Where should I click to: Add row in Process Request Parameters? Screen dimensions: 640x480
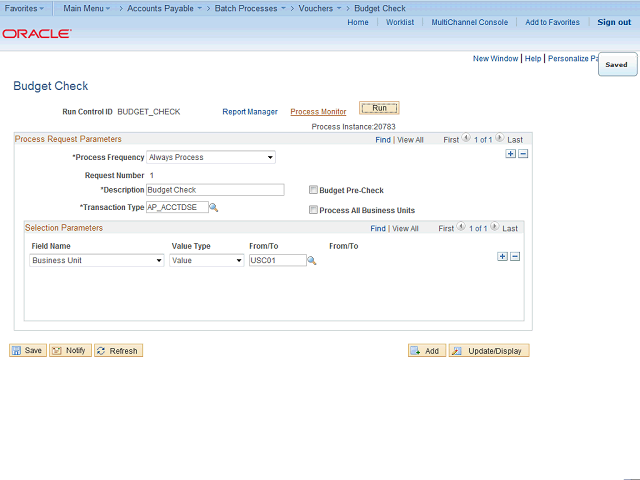tap(511, 154)
